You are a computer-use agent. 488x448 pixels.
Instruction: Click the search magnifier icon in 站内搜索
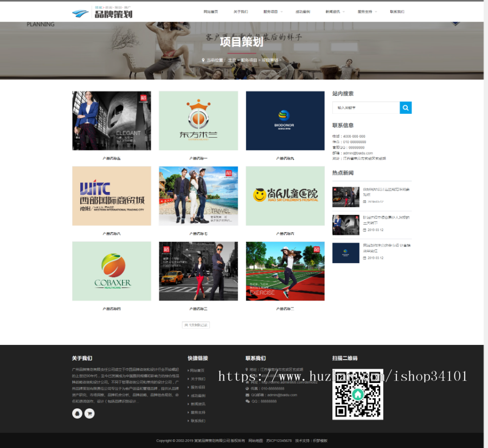406,107
